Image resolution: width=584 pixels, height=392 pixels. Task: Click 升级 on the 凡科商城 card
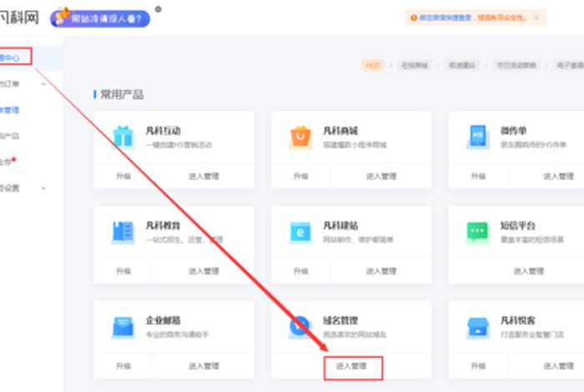click(x=300, y=176)
